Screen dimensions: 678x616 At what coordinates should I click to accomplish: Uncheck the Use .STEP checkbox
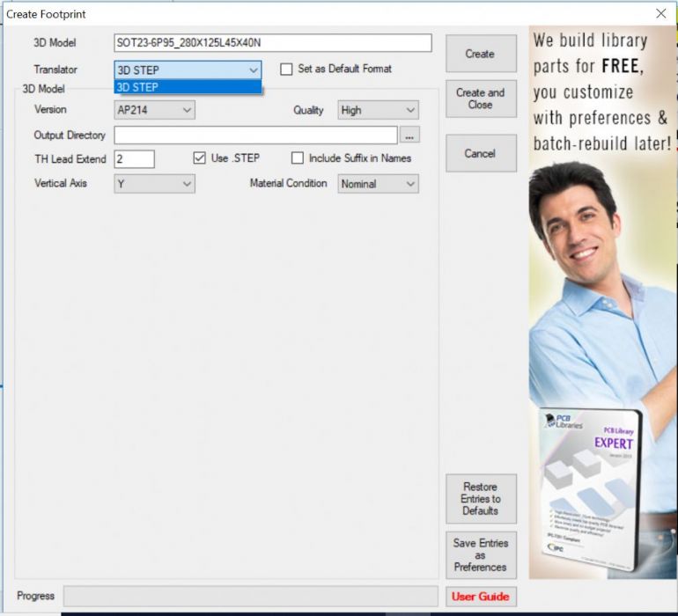(199, 158)
